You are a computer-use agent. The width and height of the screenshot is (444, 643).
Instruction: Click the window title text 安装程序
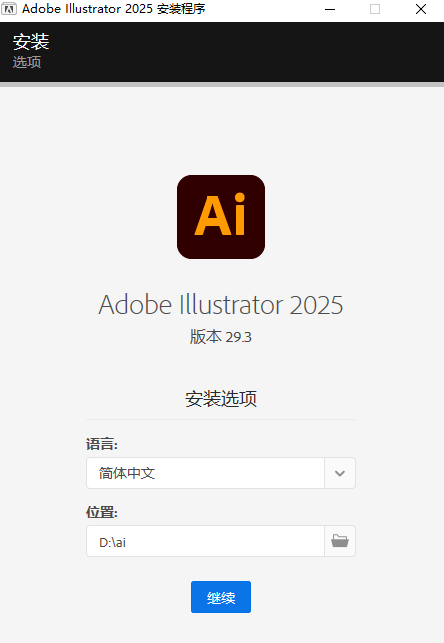tap(181, 9)
